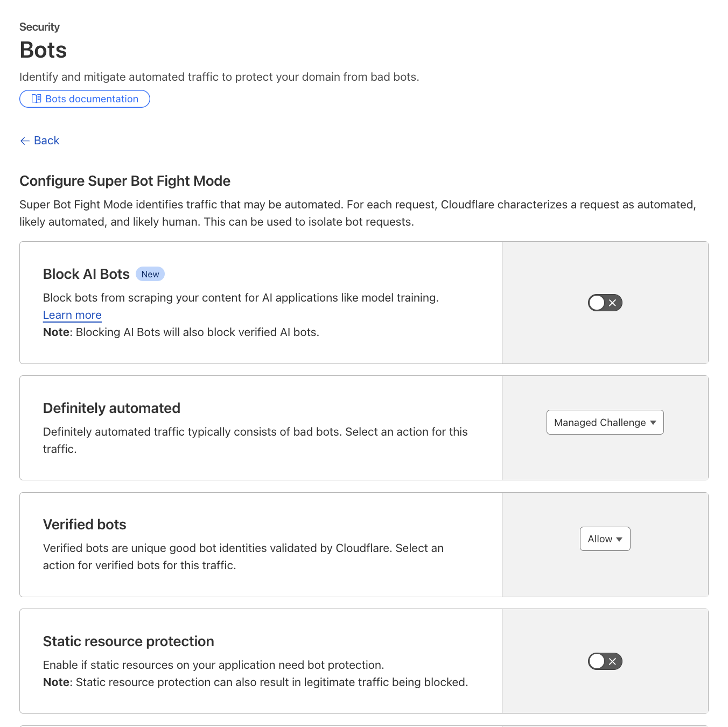Open the Managed Challenge action dropdown
Screen dimensions: 728x727
click(605, 423)
